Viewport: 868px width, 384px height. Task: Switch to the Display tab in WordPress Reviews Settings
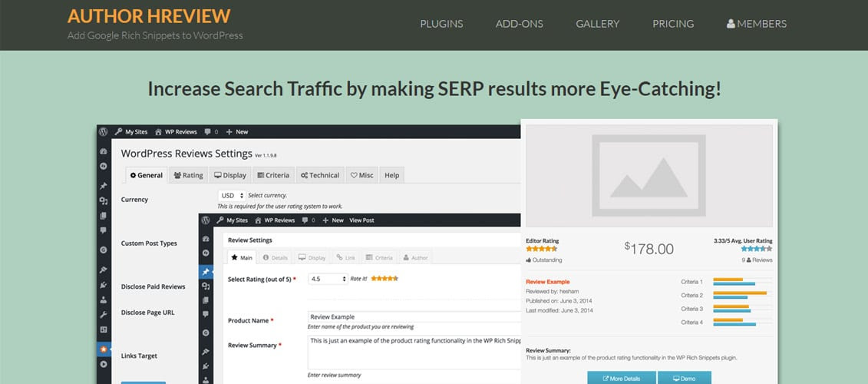tap(230, 175)
